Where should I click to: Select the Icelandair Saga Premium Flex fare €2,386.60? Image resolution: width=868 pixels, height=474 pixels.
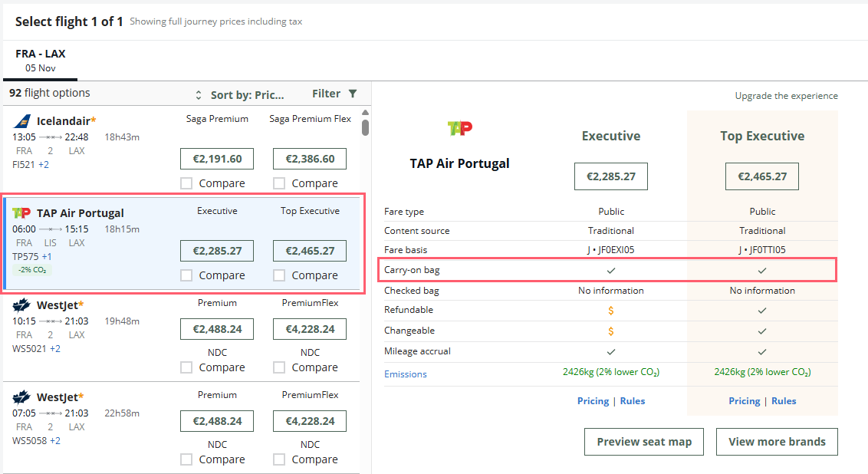pyautogui.click(x=310, y=159)
